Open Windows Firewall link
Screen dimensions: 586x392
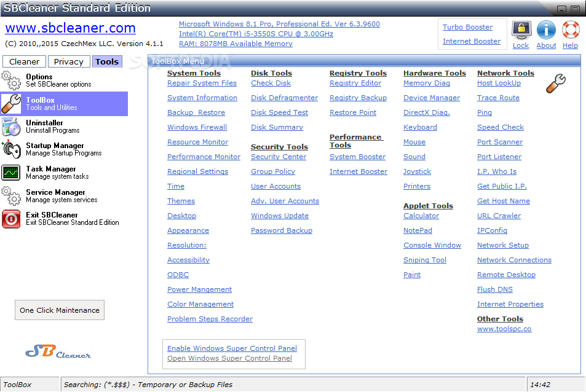[x=197, y=127]
